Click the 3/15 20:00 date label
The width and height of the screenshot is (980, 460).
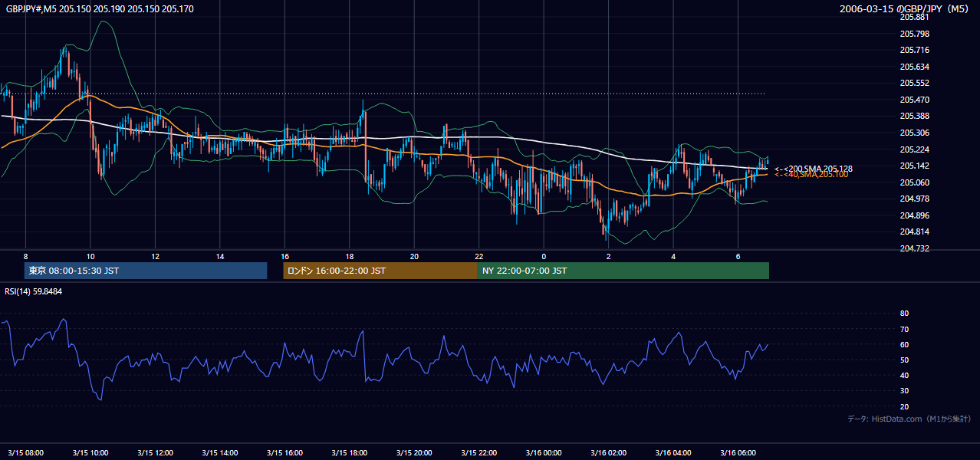[x=414, y=453]
